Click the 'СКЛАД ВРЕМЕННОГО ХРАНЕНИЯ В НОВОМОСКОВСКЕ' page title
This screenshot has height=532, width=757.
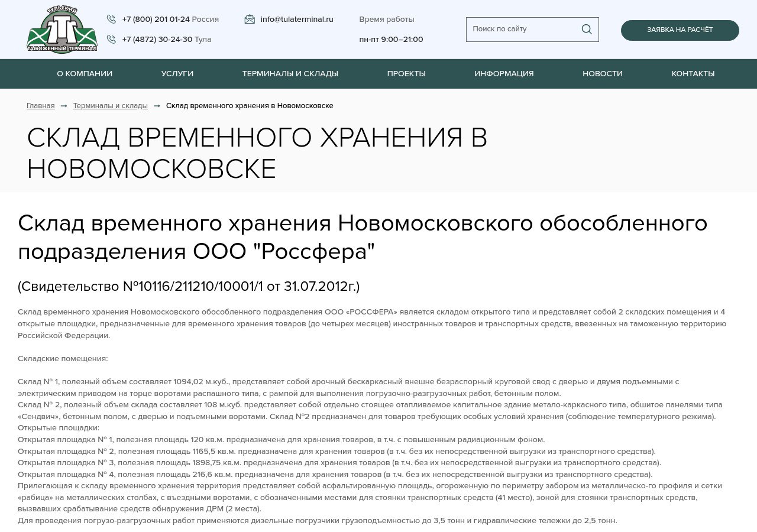257,154
